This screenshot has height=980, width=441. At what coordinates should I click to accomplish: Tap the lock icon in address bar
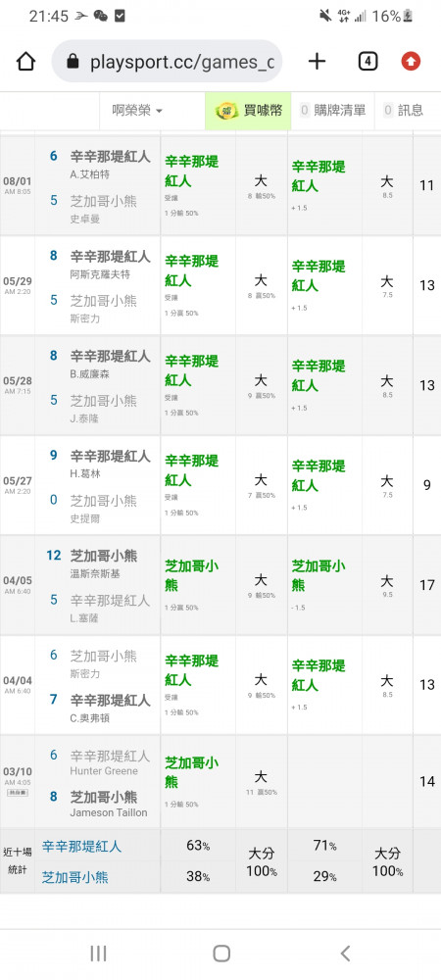(x=73, y=61)
